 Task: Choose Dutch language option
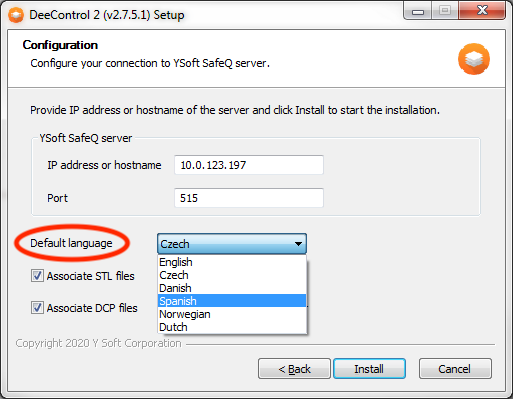[x=232, y=327]
